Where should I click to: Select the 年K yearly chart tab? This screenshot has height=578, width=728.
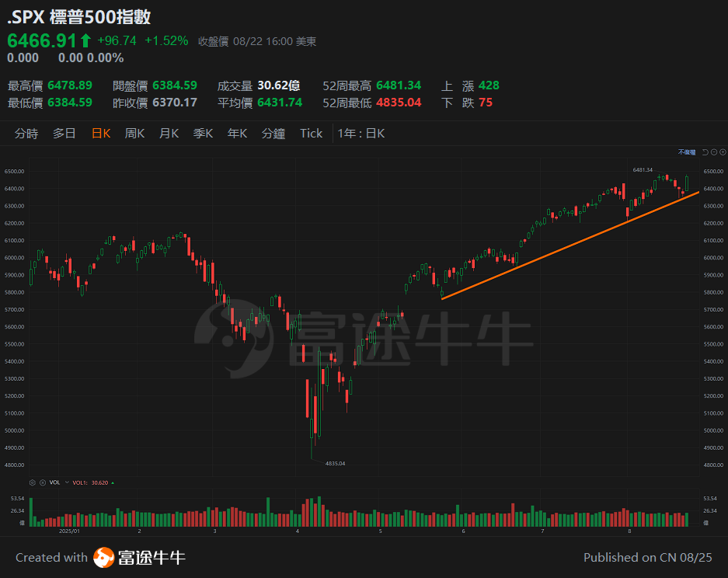coord(237,133)
